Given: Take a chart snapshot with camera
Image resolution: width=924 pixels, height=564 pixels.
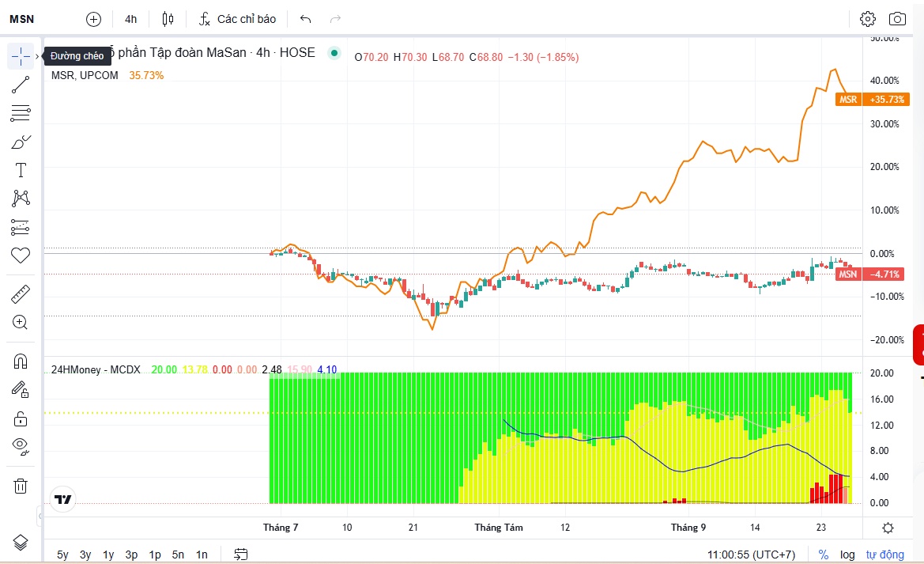Looking at the screenshot, I should (x=897, y=20).
